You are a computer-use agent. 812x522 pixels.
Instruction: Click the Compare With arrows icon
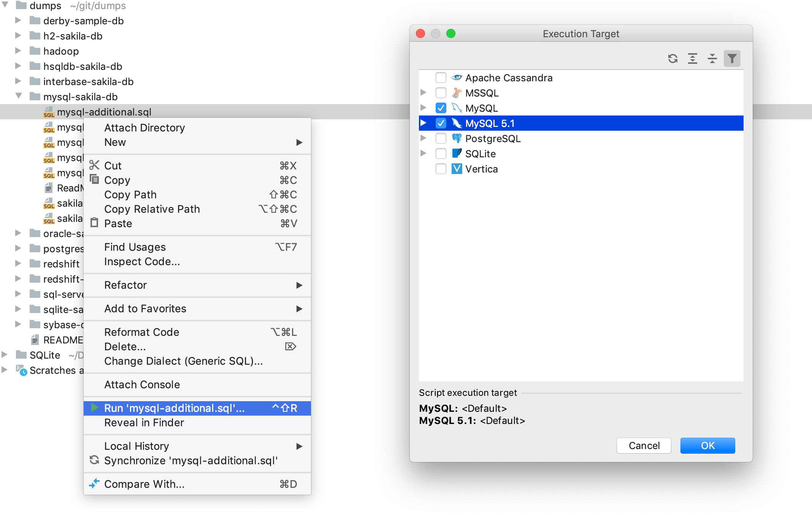pos(94,484)
